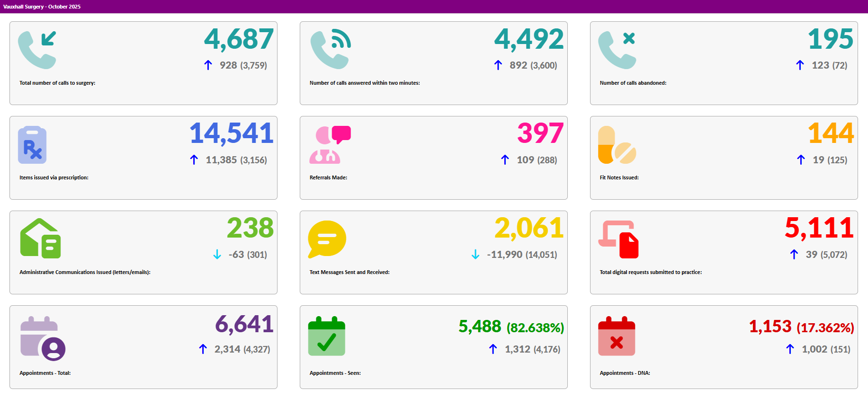This screenshot has height=398, width=868.
Task: Click the Vauxhall Surgery October 2025 title
Action: [42, 7]
